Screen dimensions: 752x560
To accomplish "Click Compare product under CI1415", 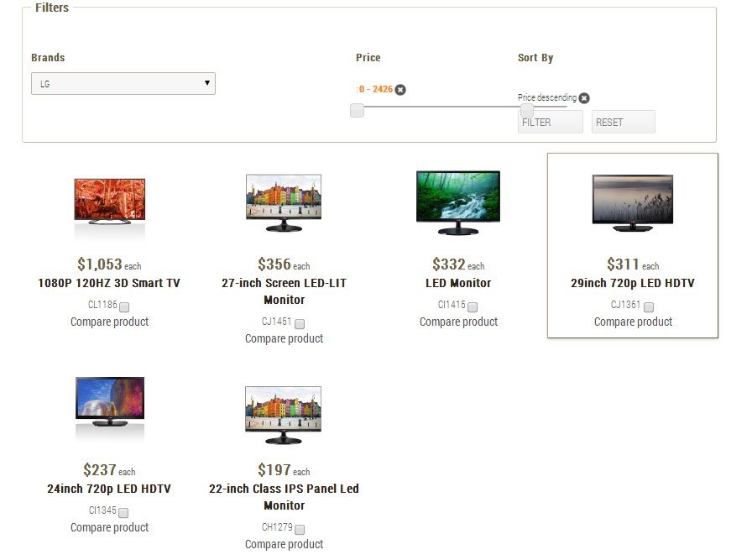I will (x=458, y=322).
